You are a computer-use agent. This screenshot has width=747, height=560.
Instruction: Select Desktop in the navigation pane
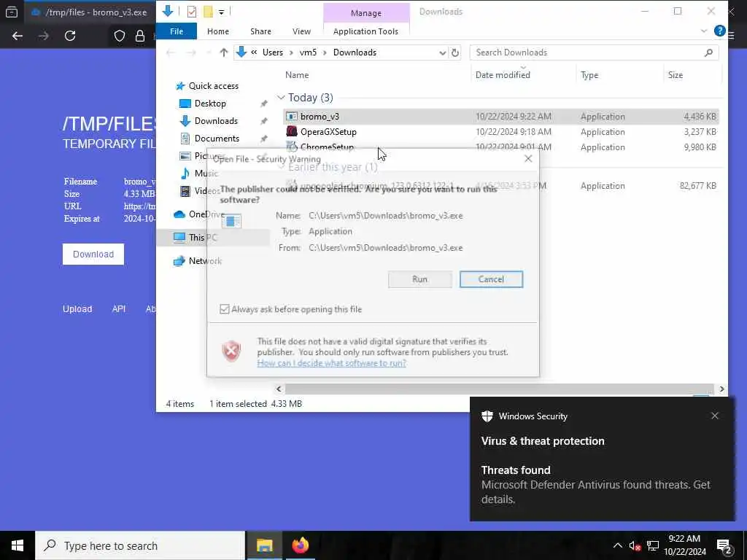[x=210, y=104]
